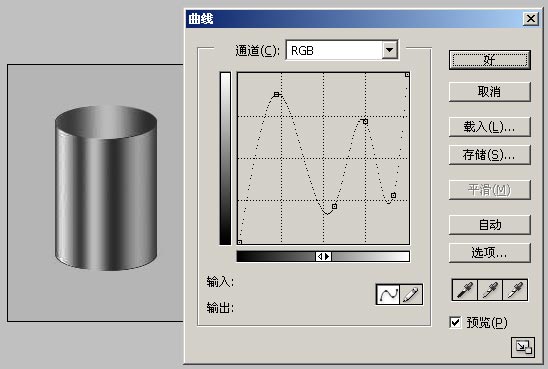This screenshot has height=369, width=548.
Task: Pick the white point eyedropper
Action: pyautogui.click(x=515, y=290)
